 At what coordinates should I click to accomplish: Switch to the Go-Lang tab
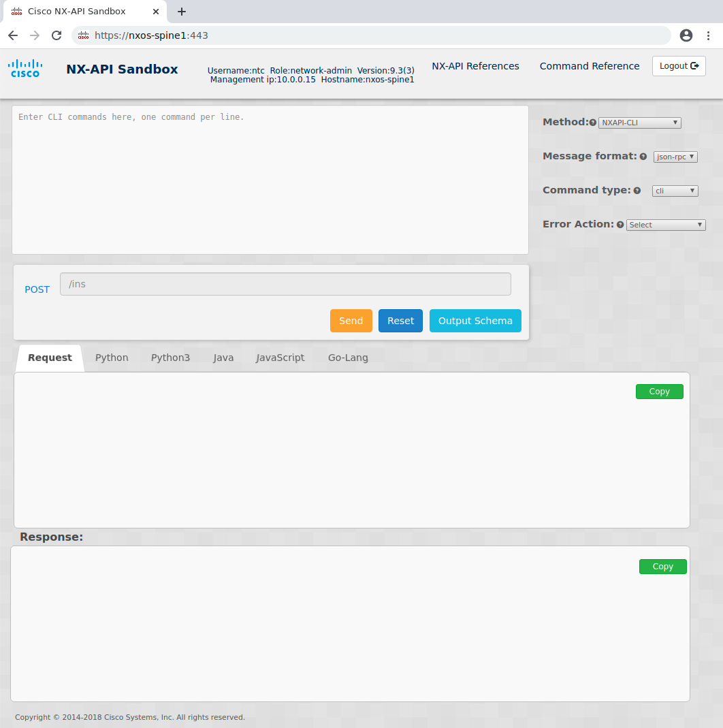click(348, 357)
